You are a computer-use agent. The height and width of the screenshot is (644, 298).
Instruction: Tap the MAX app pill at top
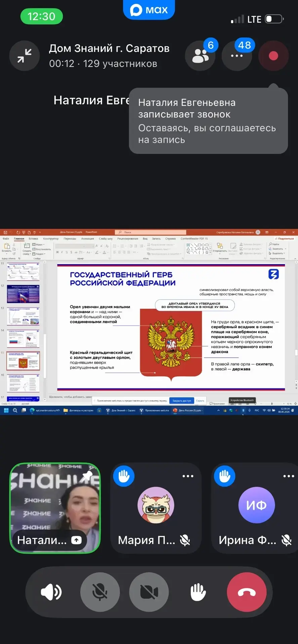[x=149, y=10]
